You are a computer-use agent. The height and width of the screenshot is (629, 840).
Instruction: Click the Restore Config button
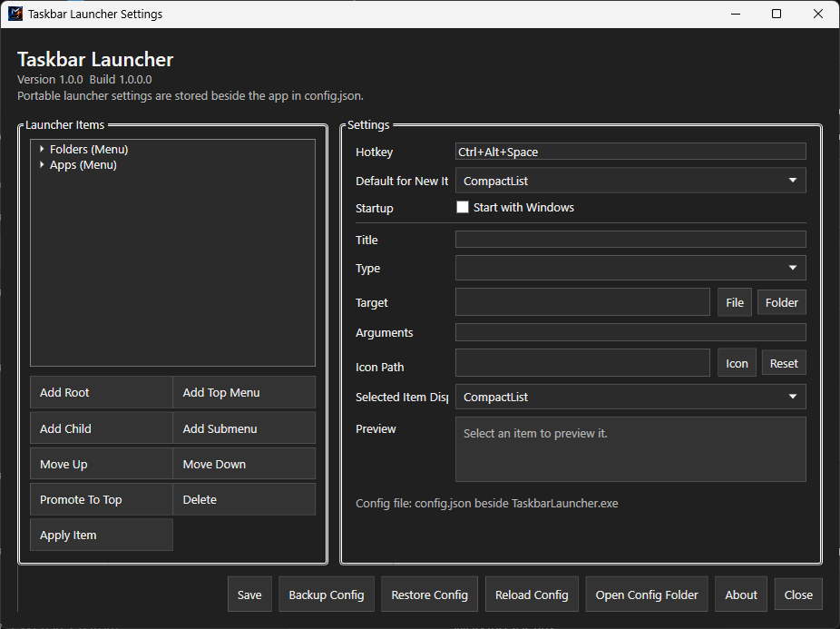429,595
